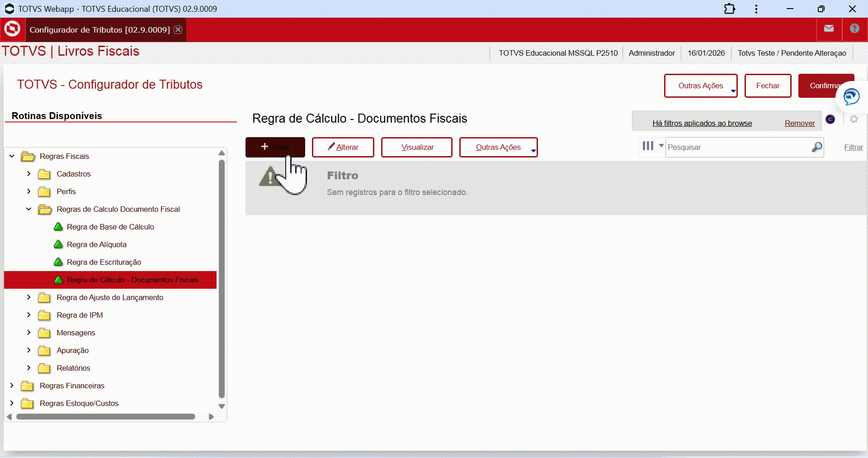Click the Fechar button
This screenshot has height=458, width=868.
pyautogui.click(x=768, y=86)
